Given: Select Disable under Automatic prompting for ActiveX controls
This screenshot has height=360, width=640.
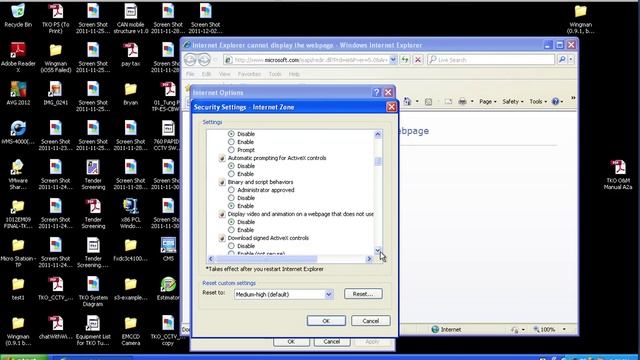Looking at the screenshot, I should coord(231,166).
